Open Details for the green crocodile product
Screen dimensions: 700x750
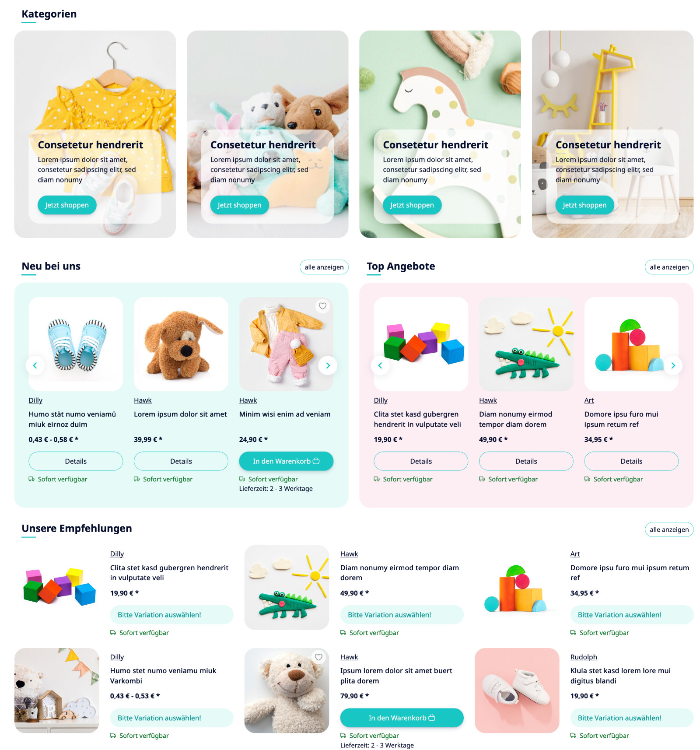tap(526, 461)
